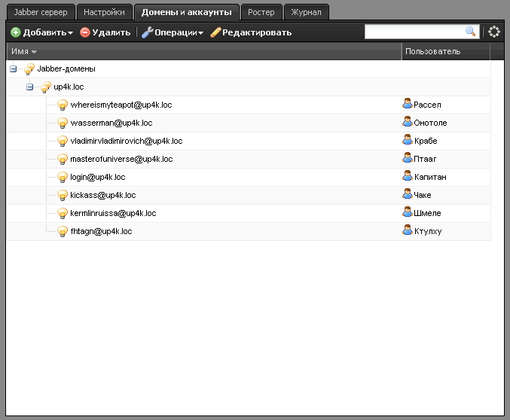Screen dimensions: 510x420
Task: Collapse the up4k.loc domain node
Action: [x=30, y=87]
